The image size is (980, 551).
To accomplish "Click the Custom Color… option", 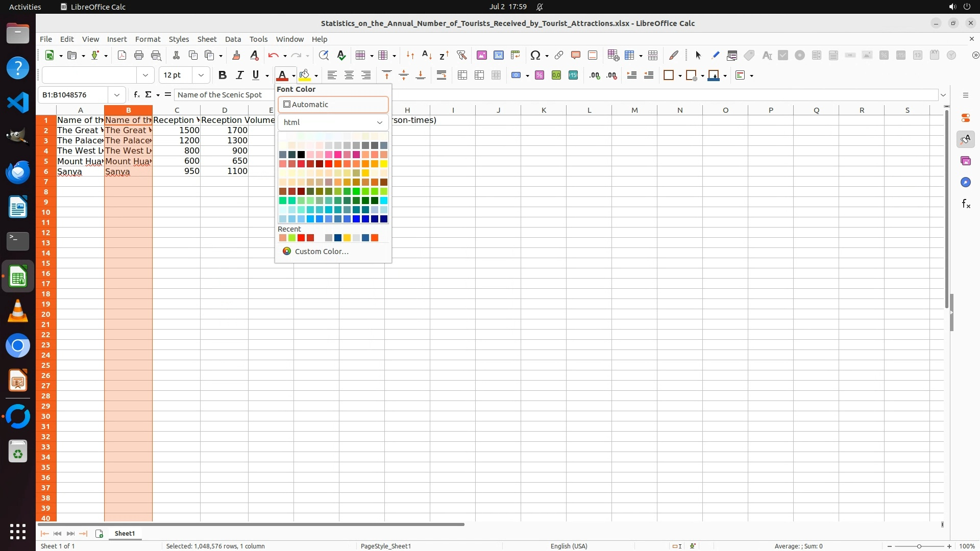I will [x=322, y=252].
